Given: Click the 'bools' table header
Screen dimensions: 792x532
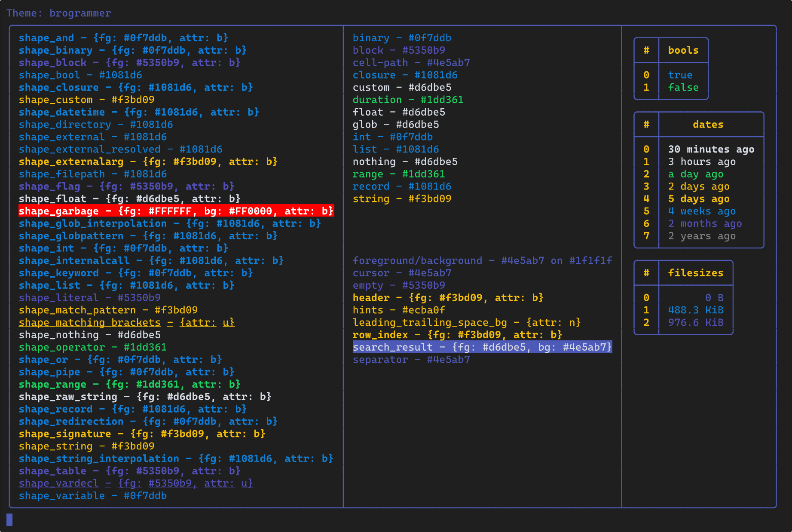Looking at the screenshot, I should click(x=683, y=50).
